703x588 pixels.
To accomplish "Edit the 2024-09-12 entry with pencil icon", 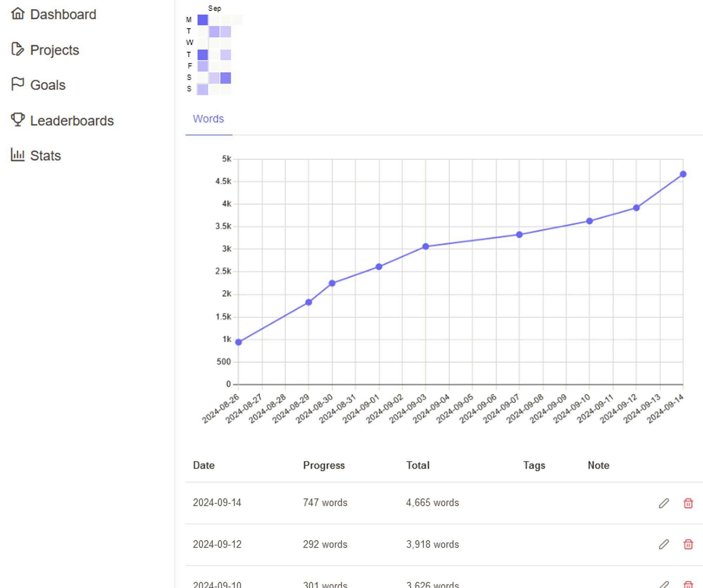I will [x=664, y=544].
